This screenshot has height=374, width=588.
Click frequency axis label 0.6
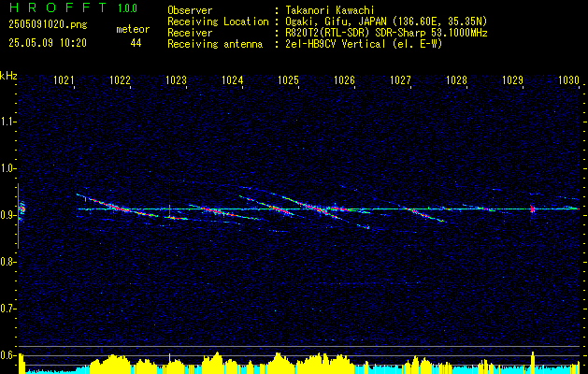[x=7, y=355]
